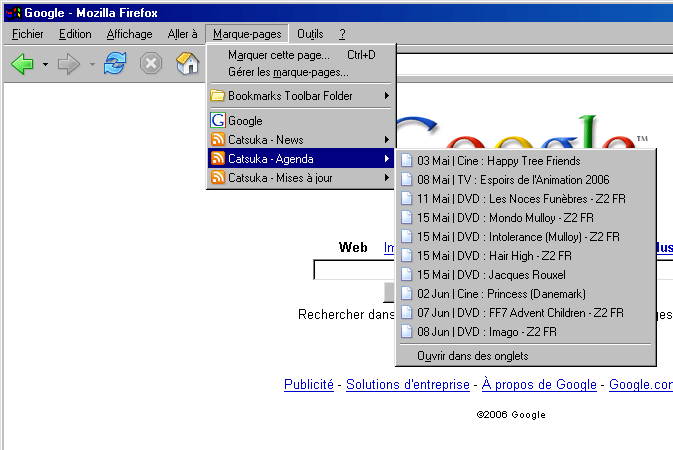Open the Edition menu
Screen dimensions: 673x450
click(75, 34)
